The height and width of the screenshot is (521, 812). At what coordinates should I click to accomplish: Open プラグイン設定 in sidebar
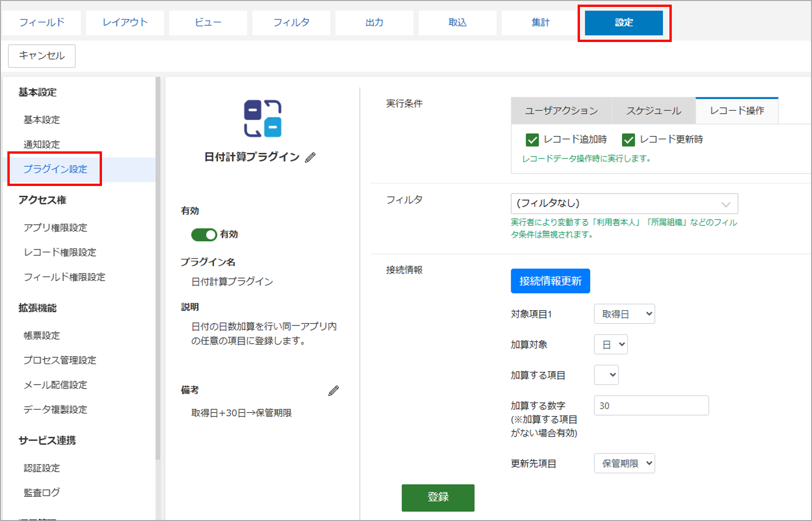[55, 169]
